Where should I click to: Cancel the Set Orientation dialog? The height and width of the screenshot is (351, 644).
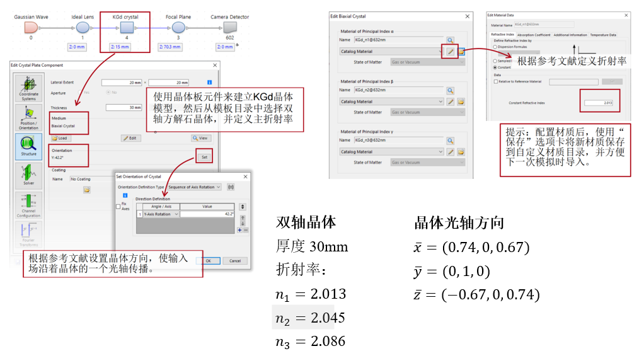pos(235,261)
